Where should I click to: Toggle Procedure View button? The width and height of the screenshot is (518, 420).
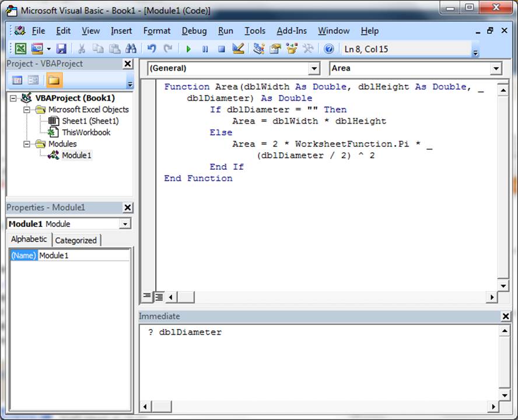(146, 297)
